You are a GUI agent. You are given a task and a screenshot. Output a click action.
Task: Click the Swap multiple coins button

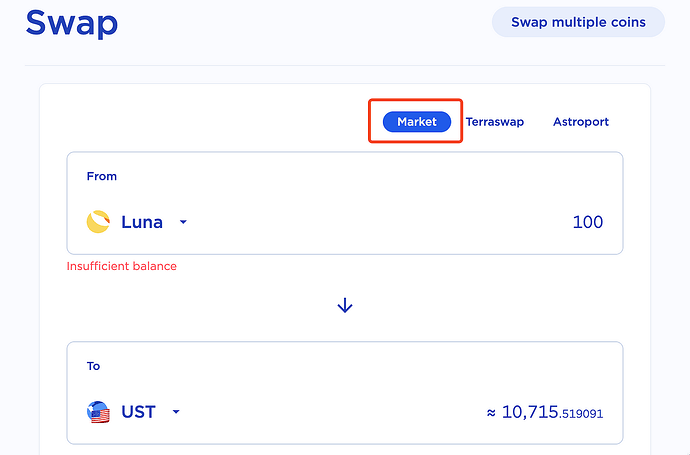coord(578,22)
